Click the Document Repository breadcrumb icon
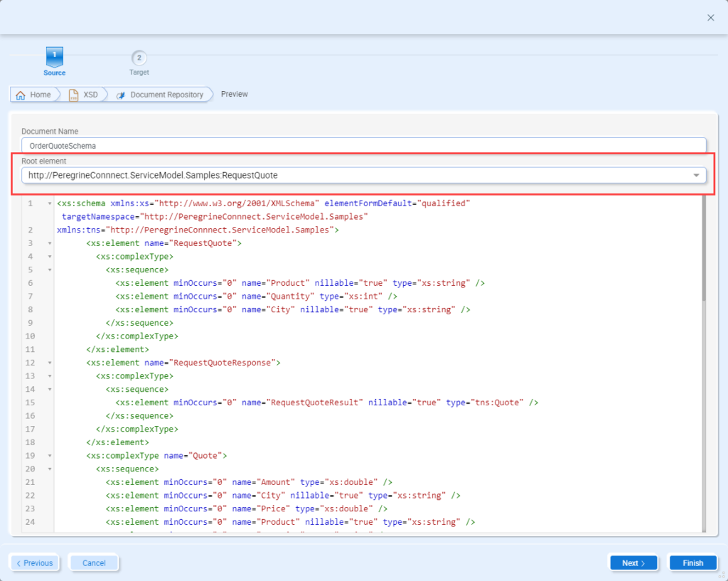 pyautogui.click(x=121, y=95)
